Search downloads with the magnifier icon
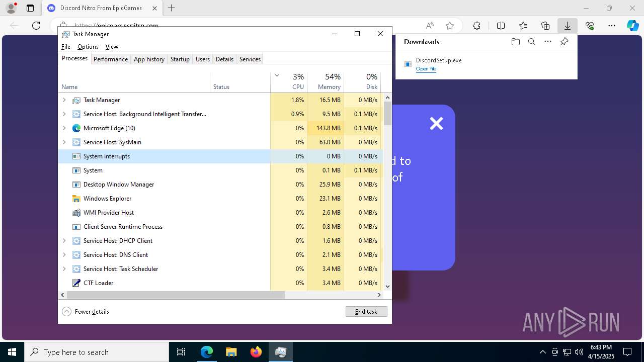 (x=531, y=42)
